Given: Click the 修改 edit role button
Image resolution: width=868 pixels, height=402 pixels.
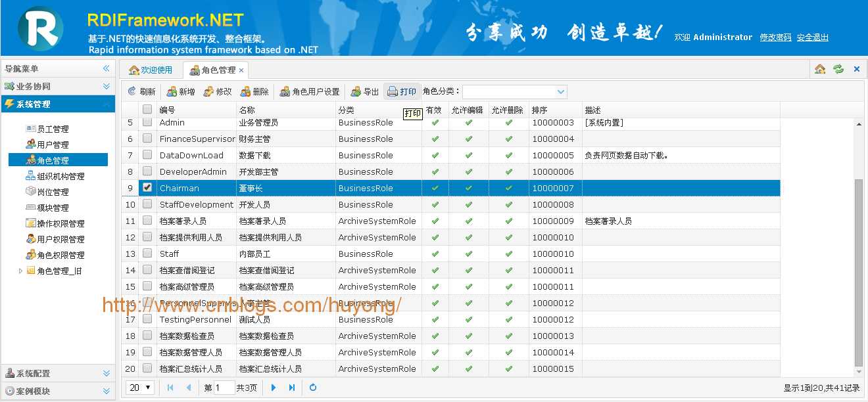Looking at the screenshot, I should pos(218,92).
